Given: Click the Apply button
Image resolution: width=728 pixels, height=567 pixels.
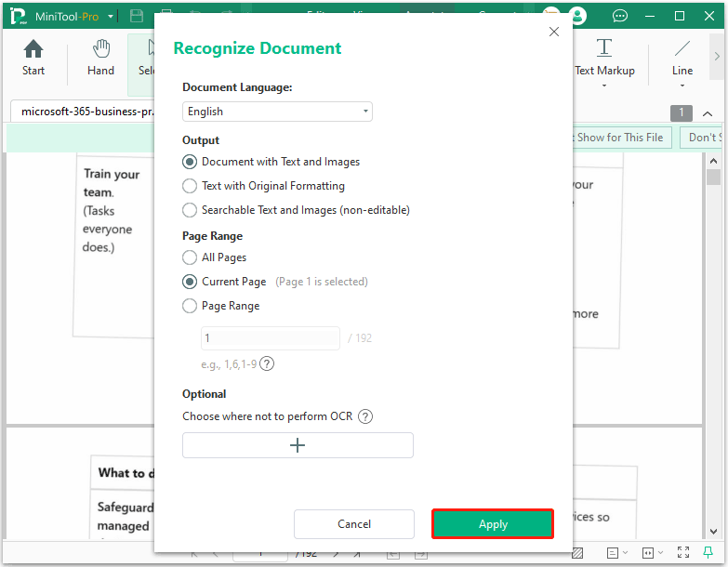Looking at the screenshot, I should (x=493, y=524).
